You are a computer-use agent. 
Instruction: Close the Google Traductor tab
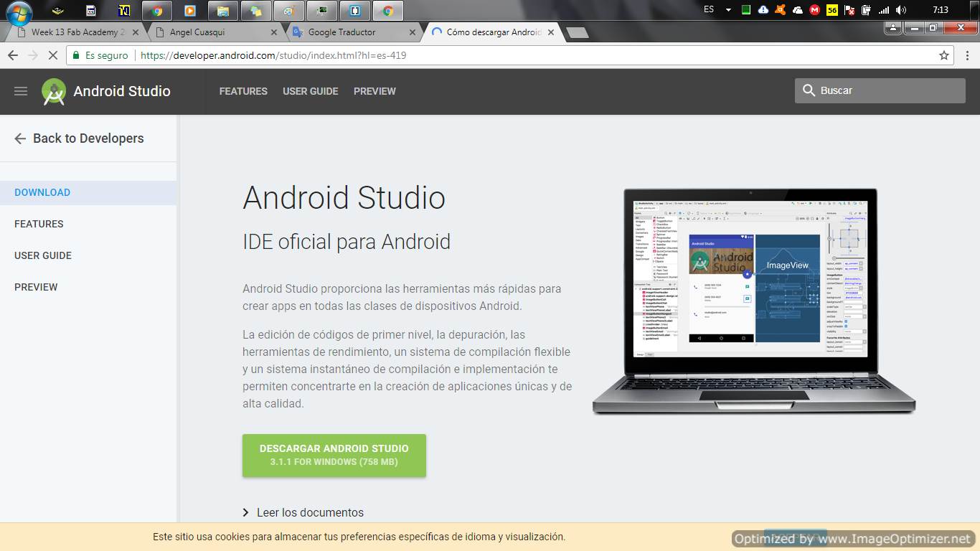coord(413,32)
